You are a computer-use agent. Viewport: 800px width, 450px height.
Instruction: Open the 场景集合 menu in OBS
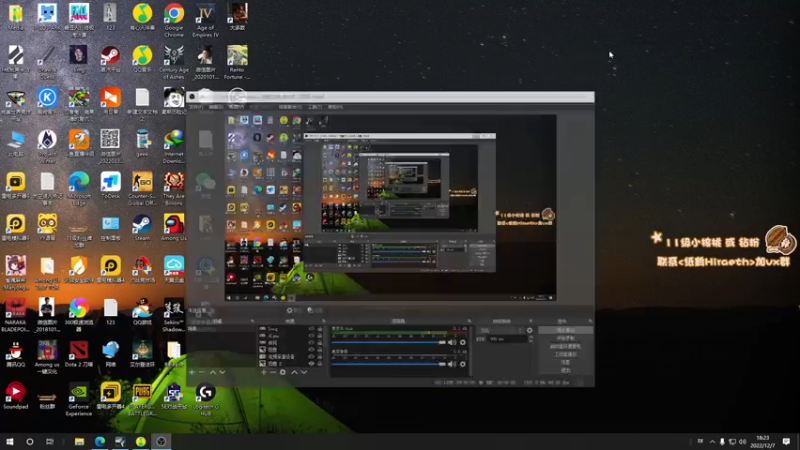290,107
